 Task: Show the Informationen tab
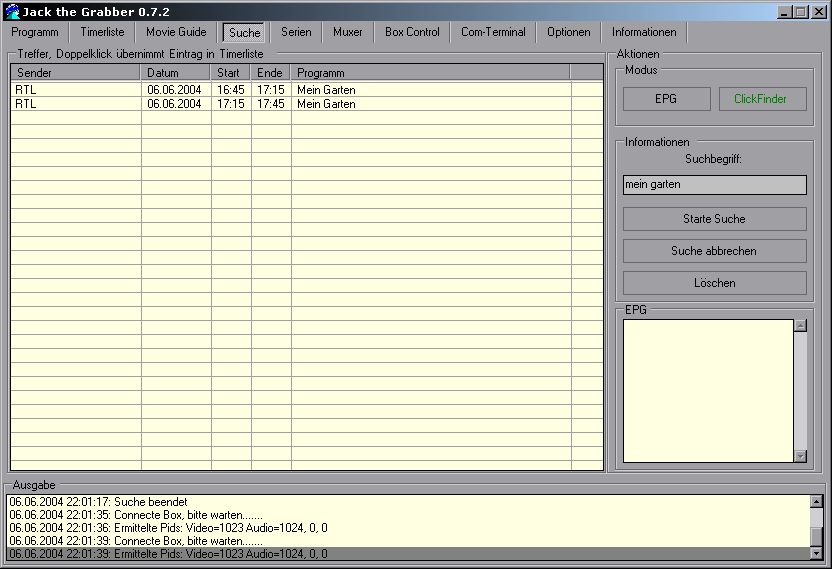650,32
